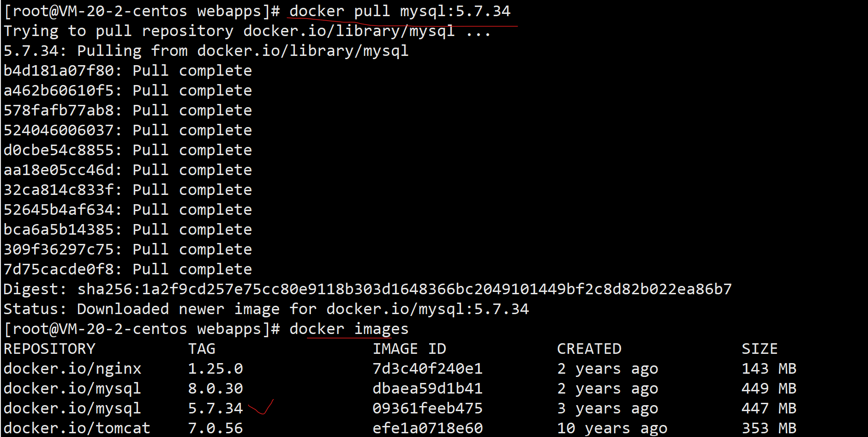Click the second shell prompt before 'docker images'
This screenshot has height=437, width=868.
coord(142,329)
